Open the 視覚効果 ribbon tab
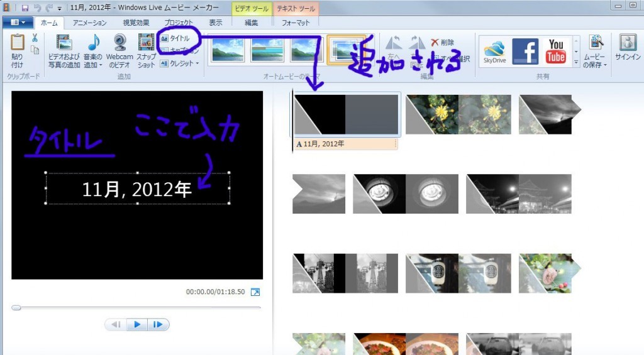This screenshot has width=644, height=355. [x=137, y=23]
